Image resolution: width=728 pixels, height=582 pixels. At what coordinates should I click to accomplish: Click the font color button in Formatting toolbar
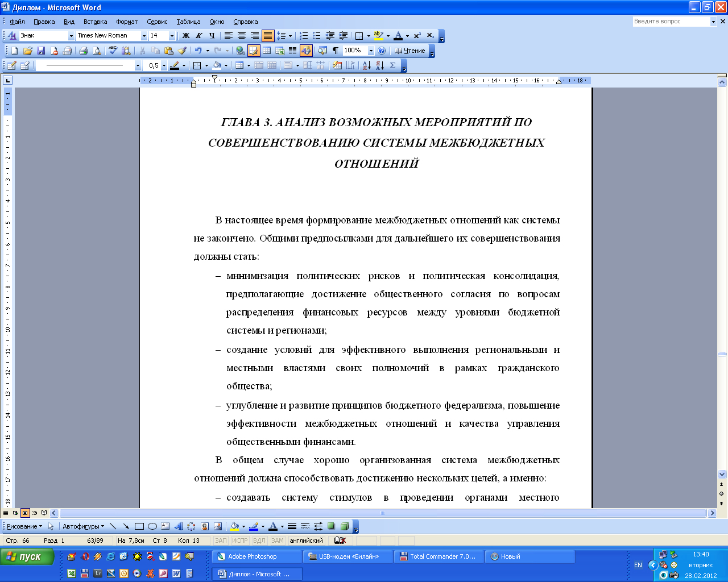click(x=398, y=36)
